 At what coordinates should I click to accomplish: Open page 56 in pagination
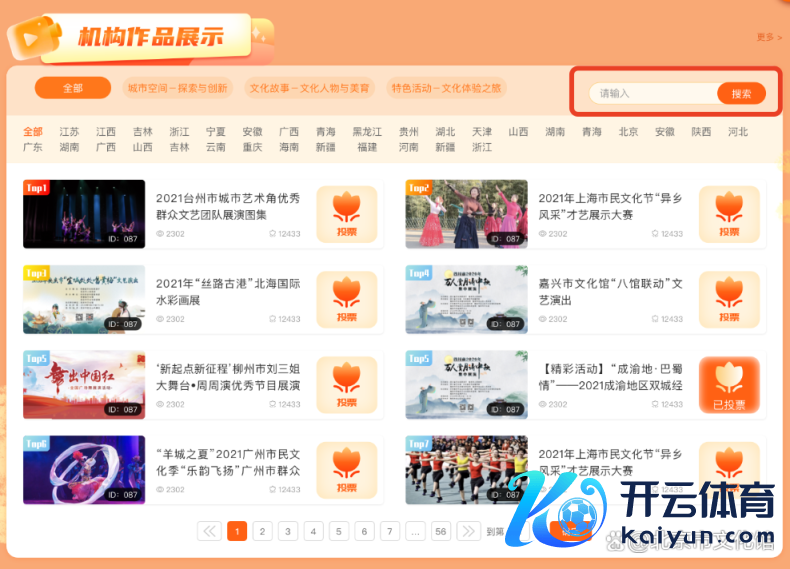click(441, 531)
